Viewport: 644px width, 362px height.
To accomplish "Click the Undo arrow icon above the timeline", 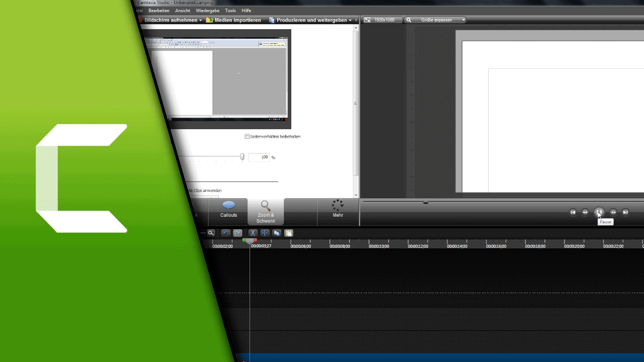I will click(x=225, y=233).
